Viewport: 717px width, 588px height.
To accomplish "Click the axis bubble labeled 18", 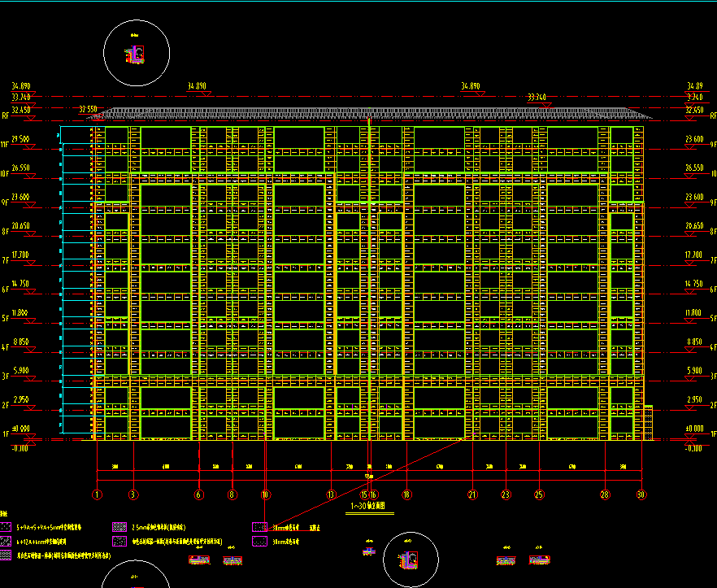I will [x=406, y=494].
